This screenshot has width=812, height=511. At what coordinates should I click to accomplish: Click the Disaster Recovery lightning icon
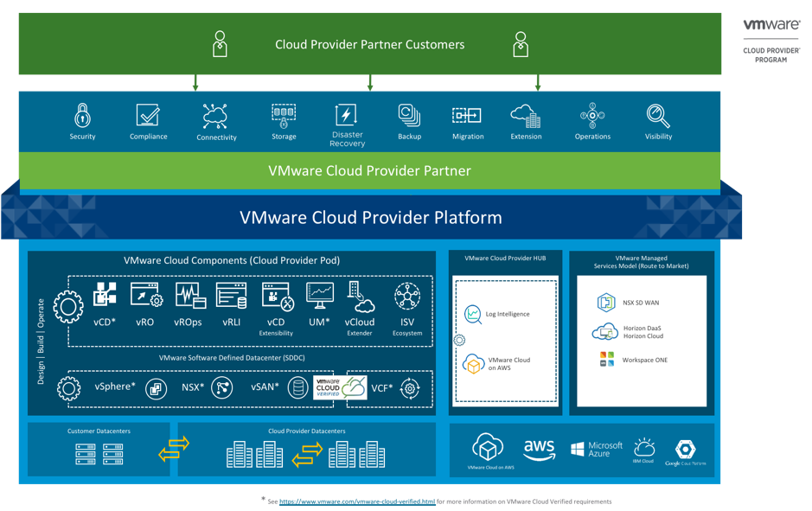(x=346, y=115)
